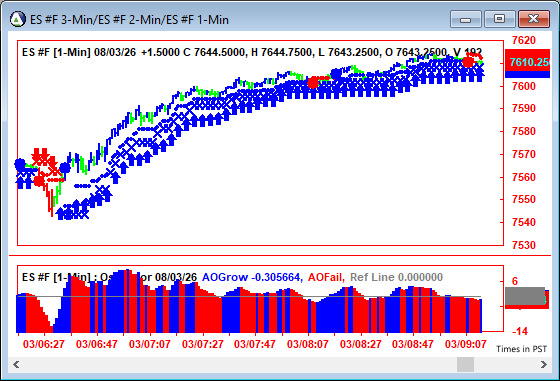The height and width of the screenshot is (381, 560).
Task: Click the scrollbar left arrow
Action: [16, 365]
